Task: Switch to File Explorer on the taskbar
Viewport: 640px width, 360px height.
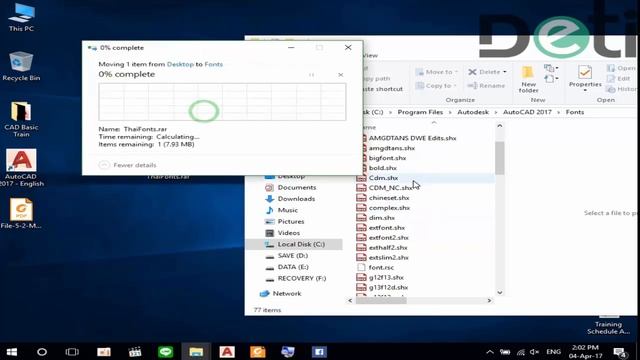Action: click(196, 352)
